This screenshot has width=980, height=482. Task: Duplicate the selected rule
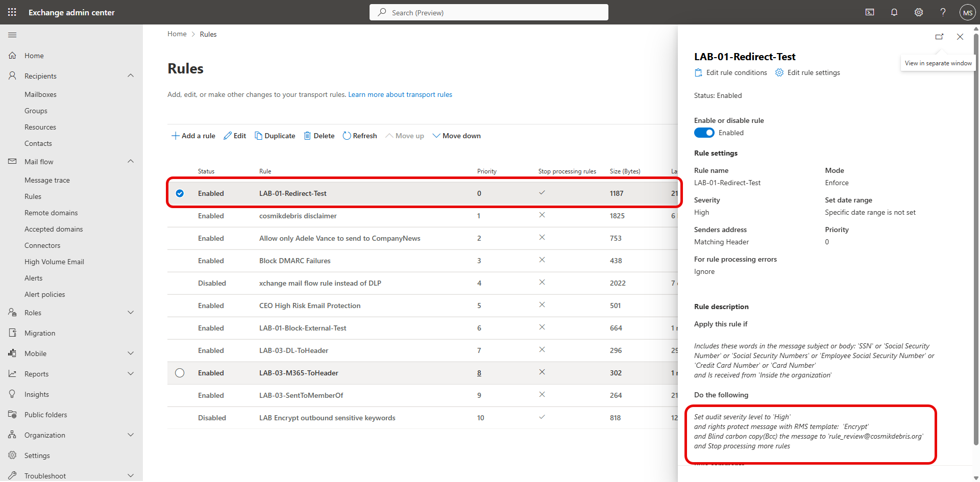tap(275, 136)
